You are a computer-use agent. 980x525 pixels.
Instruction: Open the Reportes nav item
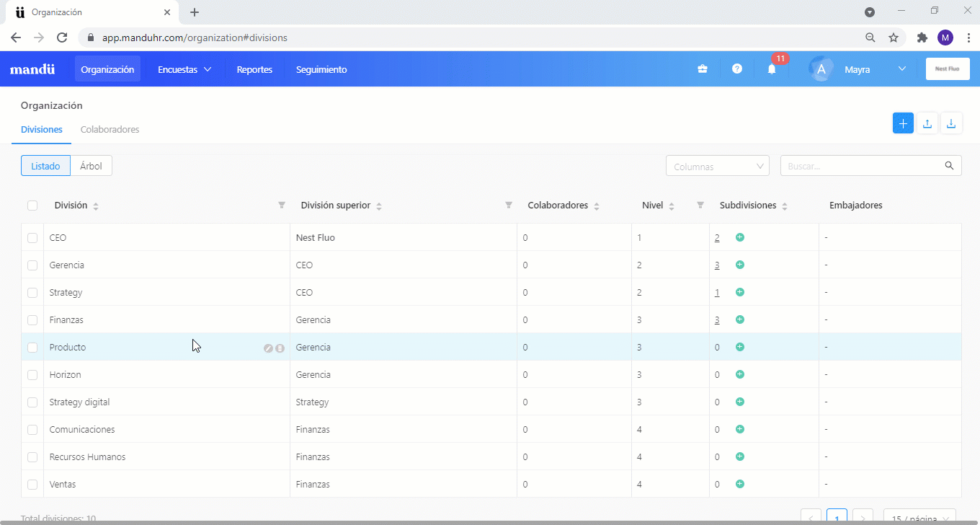click(254, 69)
